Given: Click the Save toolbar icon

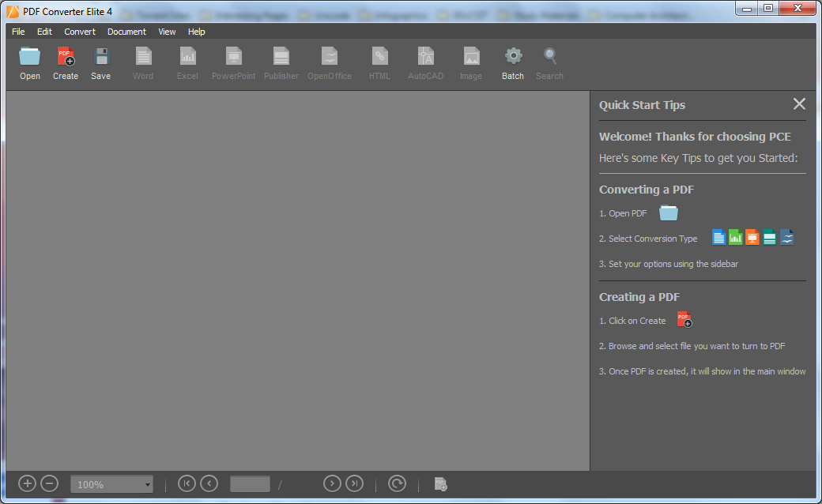Looking at the screenshot, I should click(x=101, y=57).
